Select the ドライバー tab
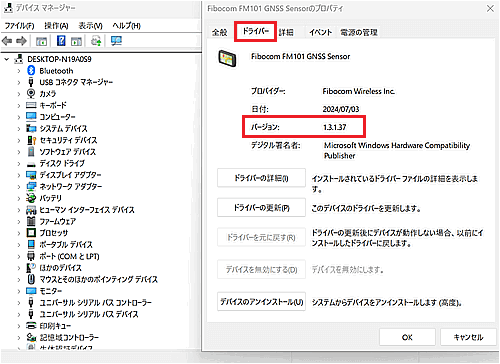This screenshot has width=500, height=364. 255,31
